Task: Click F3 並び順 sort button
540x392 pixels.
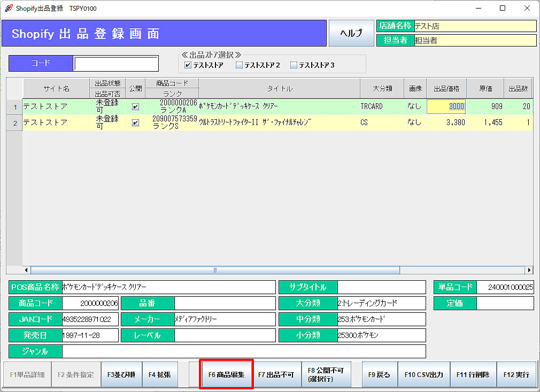Action: point(121,374)
